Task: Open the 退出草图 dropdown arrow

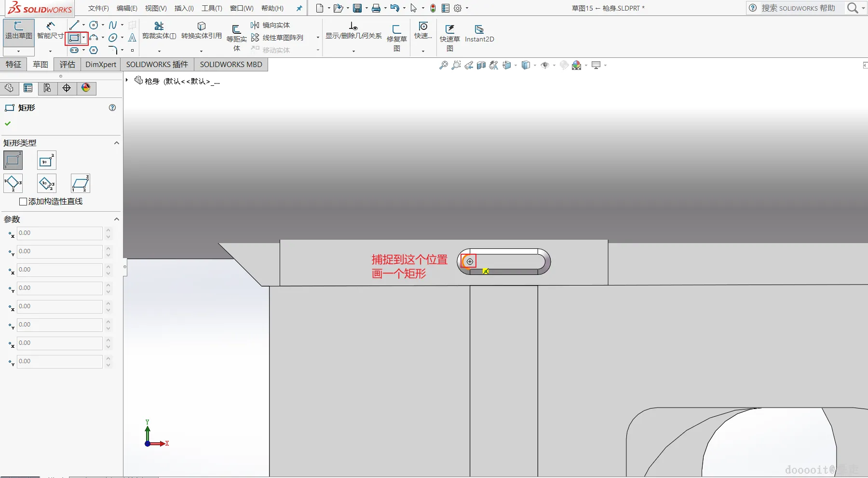Action: coord(19,51)
